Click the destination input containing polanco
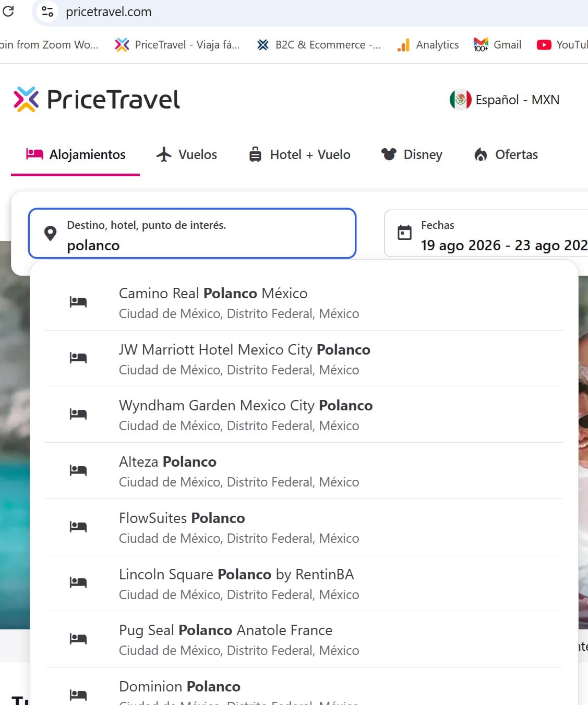Image resolution: width=588 pixels, height=705 pixels. (x=192, y=233)
